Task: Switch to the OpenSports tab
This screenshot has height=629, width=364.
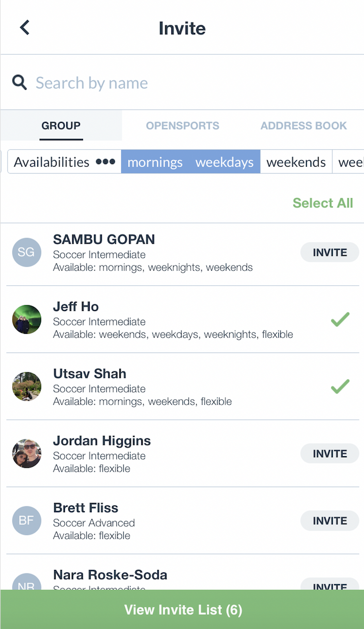Action: (x=183, y=126)
